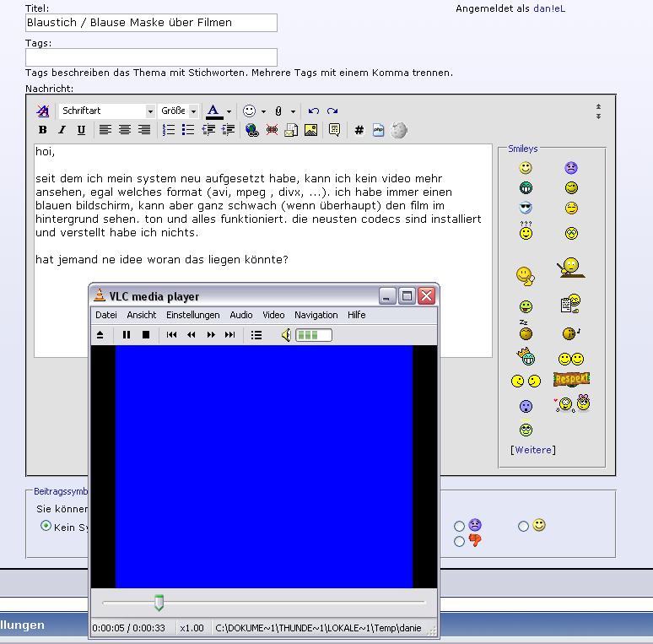Redo the last edit in editor
The height and width of the screenshot is (644, 653).
tap(332, 111)
